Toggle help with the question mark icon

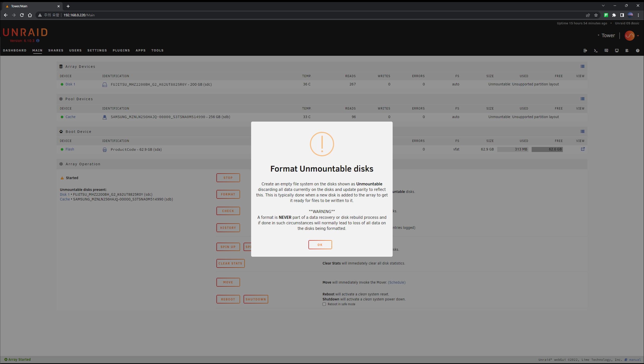pyautogui.click(x=637, y=50)
